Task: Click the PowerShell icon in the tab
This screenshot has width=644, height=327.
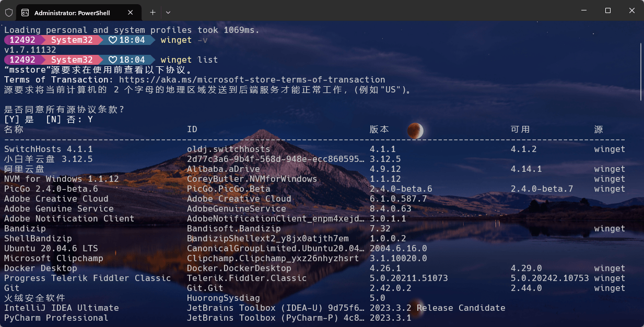Action: tap(25, 12)
